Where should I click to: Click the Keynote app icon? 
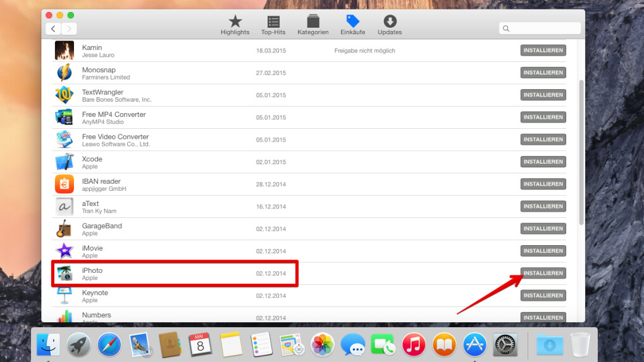point(65,296)
